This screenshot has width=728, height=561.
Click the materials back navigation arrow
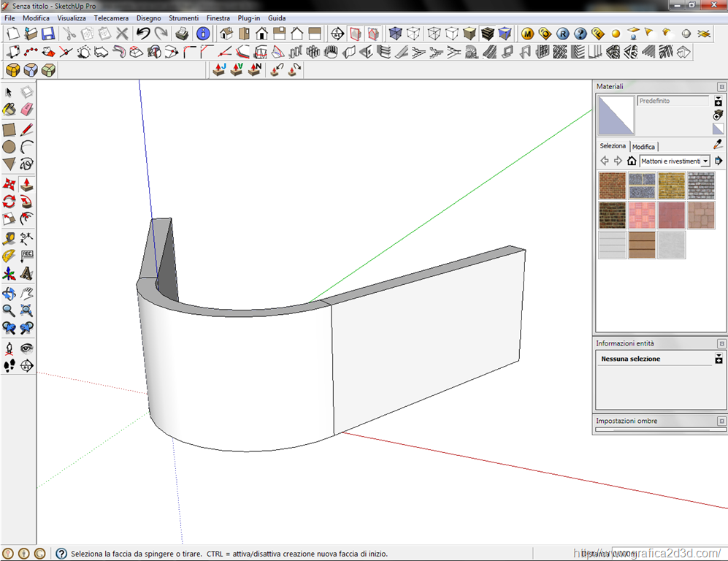(x=605, y=161)
